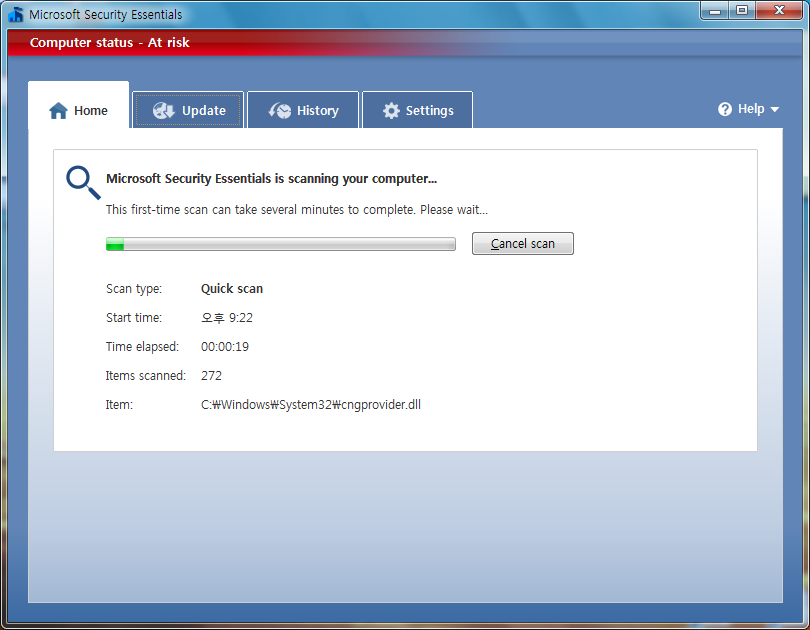Screen dimensions: 810x630
Task: Click the Security Essentials title bar icon
Action: [16, 14]
